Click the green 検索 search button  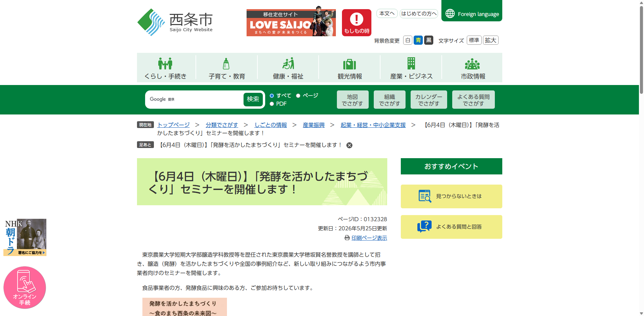tap(253, 99)
